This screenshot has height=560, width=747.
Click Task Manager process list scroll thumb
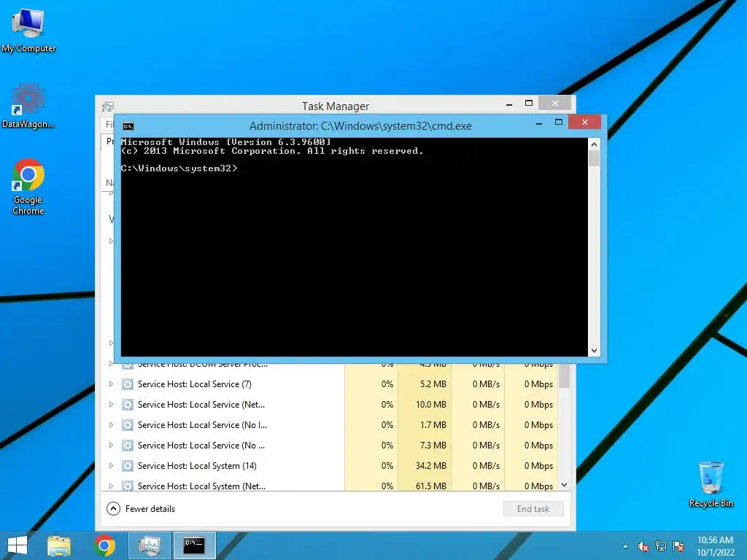565,376
